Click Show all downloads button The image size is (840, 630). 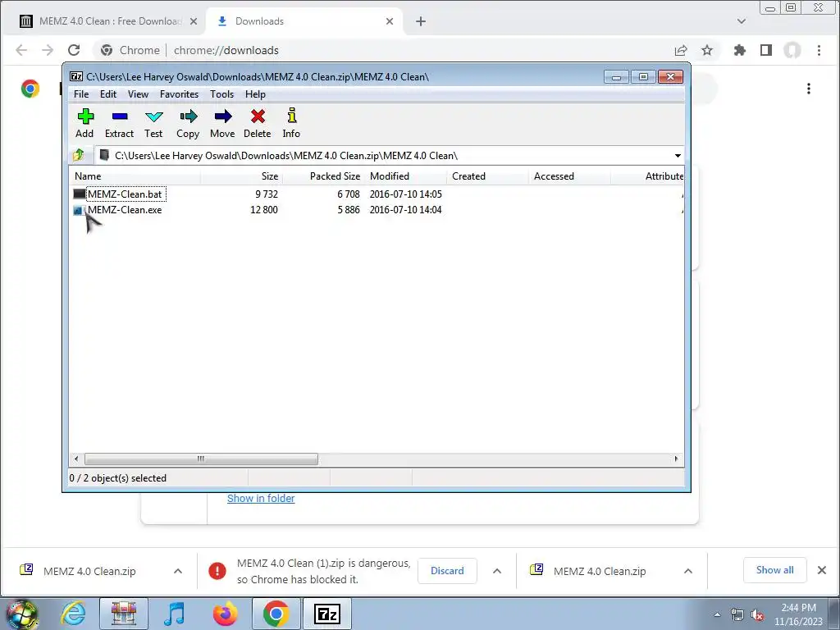click(x=774, y=570)
